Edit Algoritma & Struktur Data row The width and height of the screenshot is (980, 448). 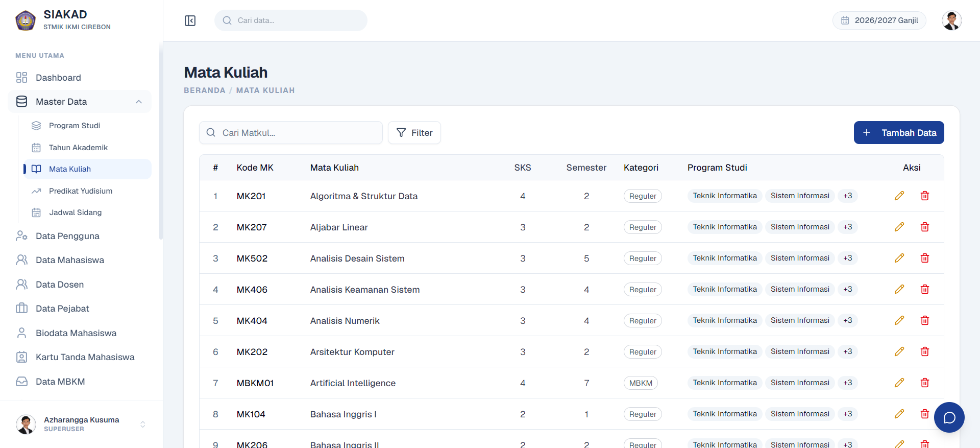click(x=899, y=196)
